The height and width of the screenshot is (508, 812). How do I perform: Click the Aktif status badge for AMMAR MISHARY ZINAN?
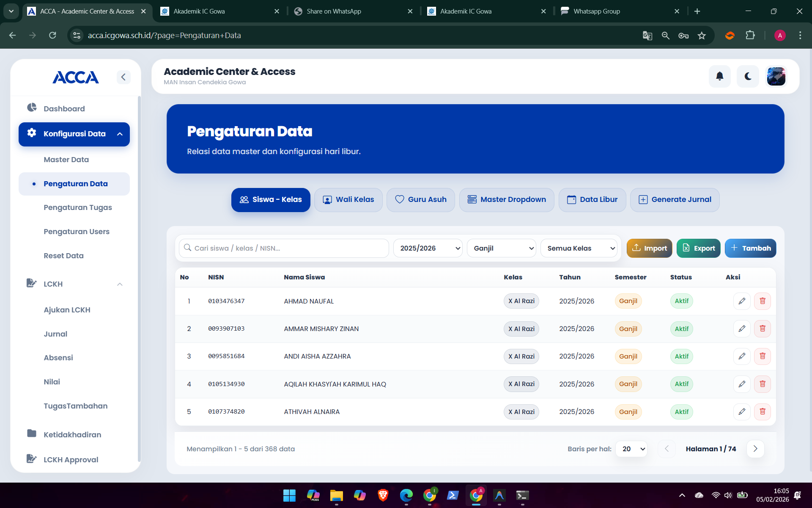(x=681, y=329)
